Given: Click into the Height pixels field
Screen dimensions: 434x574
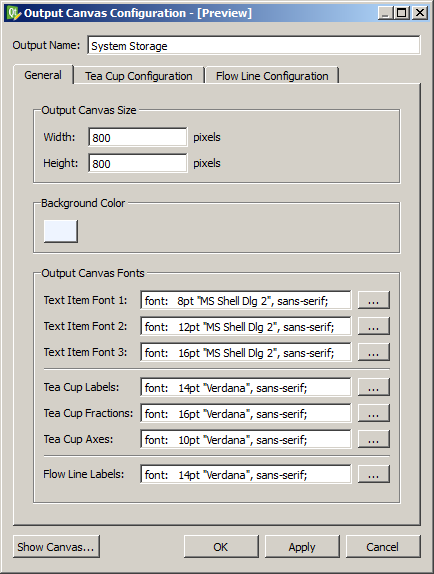Looking at the screenshot, I should click(138, 163).
